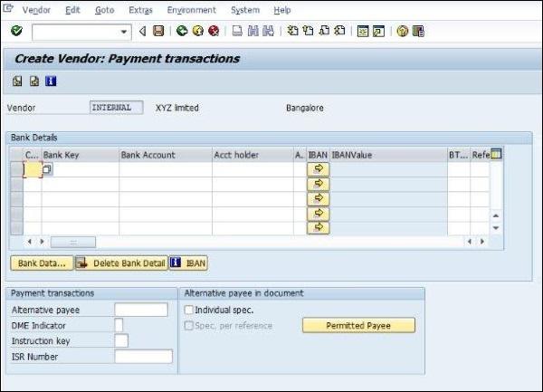This screenshot has height=392, width=543.
Task: Click the Save disk icon
Action: 158,31
